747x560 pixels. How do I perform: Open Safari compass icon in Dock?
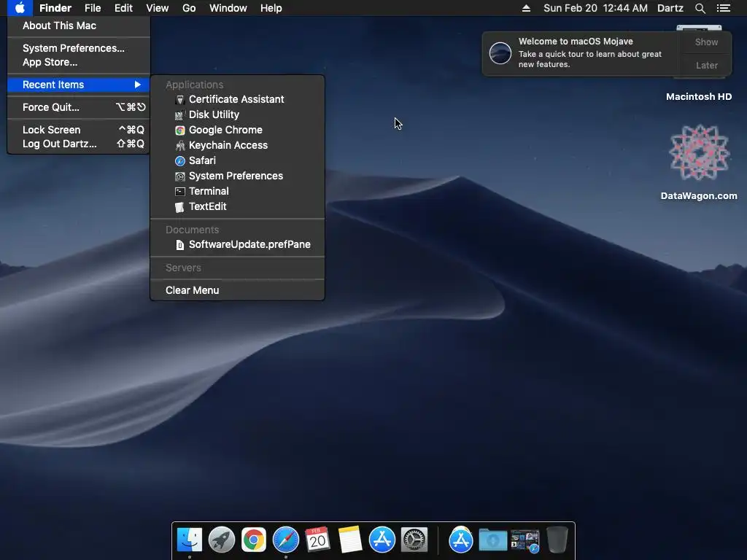pos(286,540)
